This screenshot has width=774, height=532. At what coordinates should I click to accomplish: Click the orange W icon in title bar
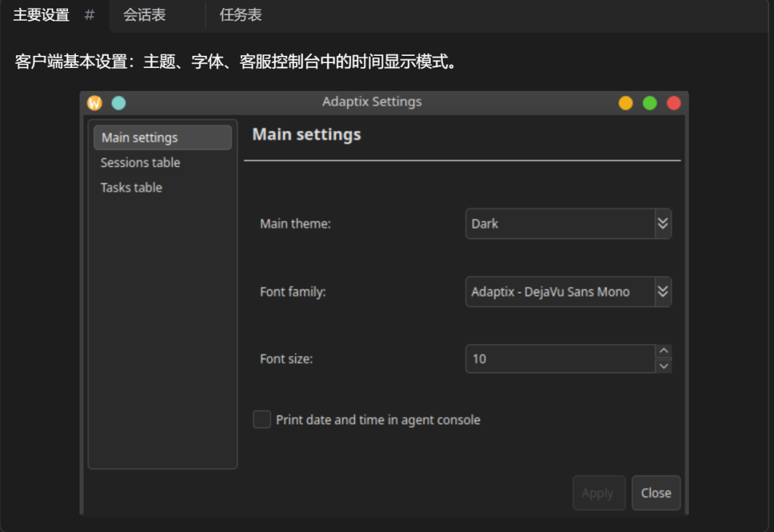coord(95,103)
